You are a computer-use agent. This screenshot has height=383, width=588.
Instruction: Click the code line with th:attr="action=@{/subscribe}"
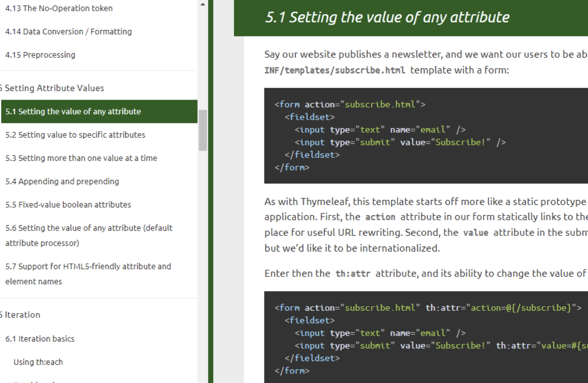[x=428, y=308]
